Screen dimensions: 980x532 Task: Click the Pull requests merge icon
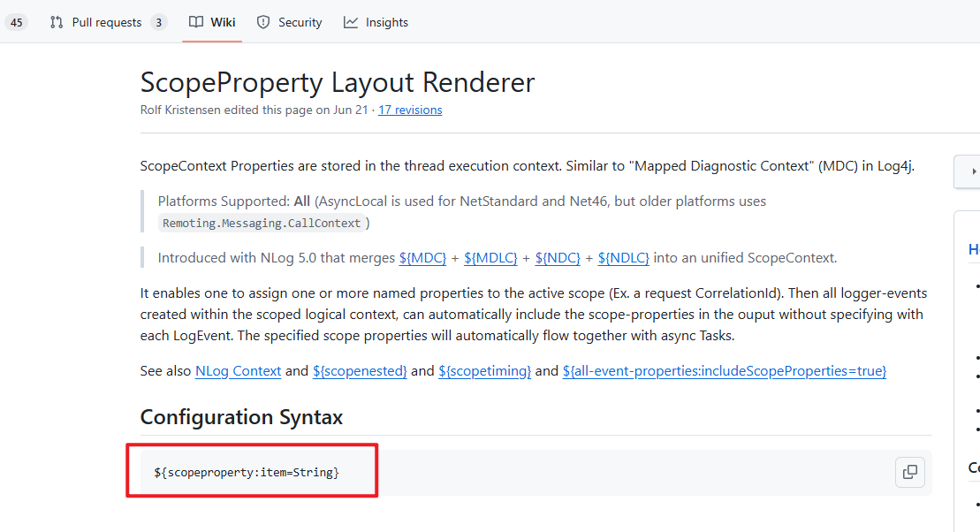click(57, 22)
